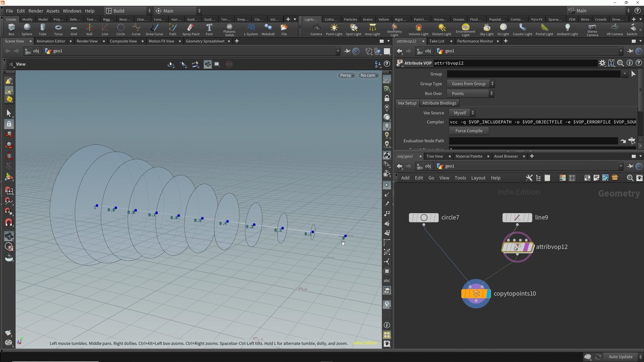Select the Sphere shelf tool
Screen dimensions: 644x362
[x=27, y=29]
